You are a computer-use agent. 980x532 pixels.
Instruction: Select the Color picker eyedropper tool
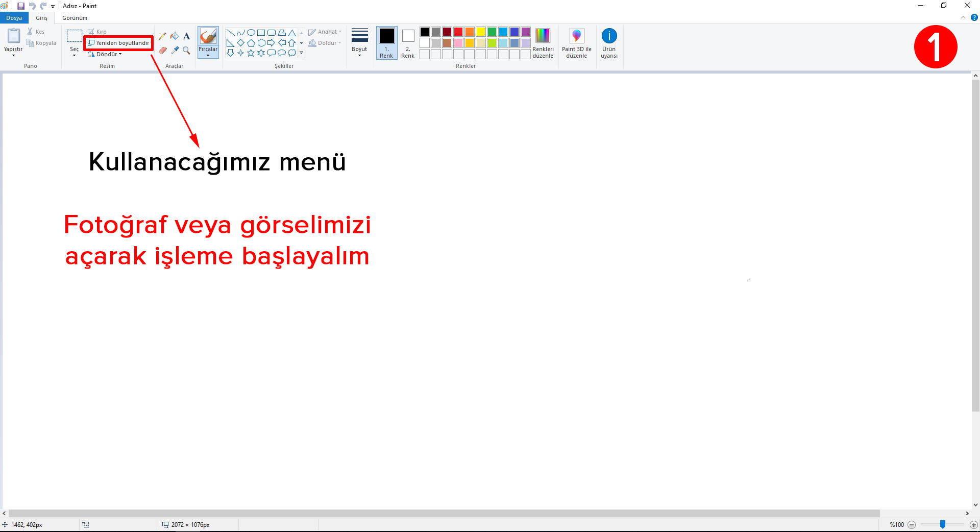pos(175,50)
